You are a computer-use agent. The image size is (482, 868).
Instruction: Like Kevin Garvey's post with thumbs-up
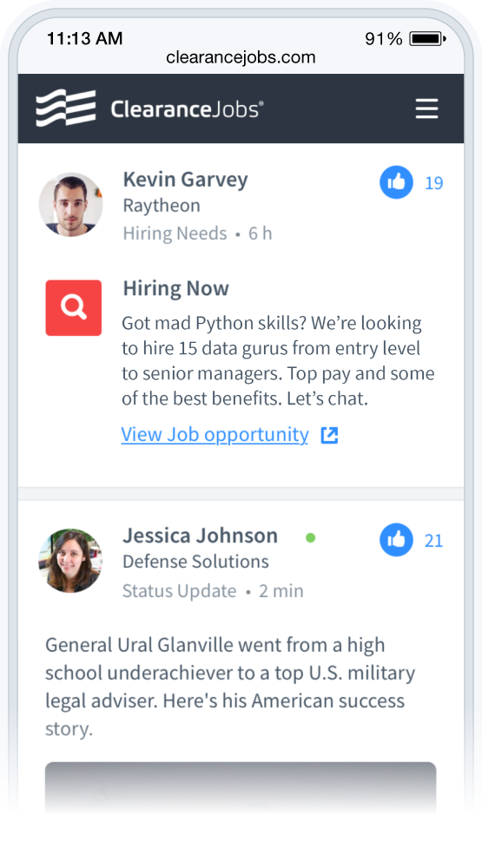click(x=396, y=182)
